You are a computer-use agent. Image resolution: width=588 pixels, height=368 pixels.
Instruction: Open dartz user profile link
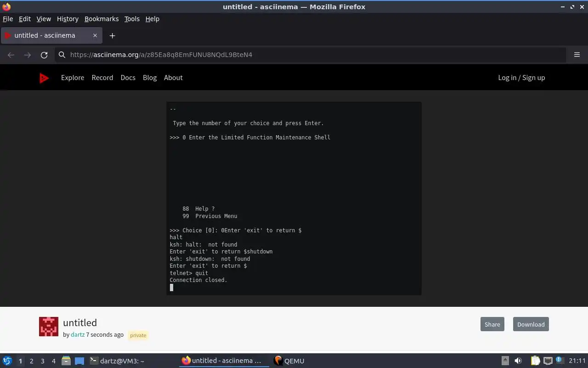(x=78, y=334)
